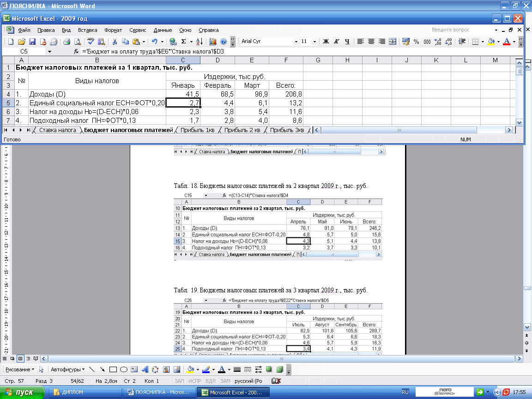The height and width of the screenshot is (399, 532).
Task: Switch to the Ставка налога sheet tab
Action: point(57,130)
